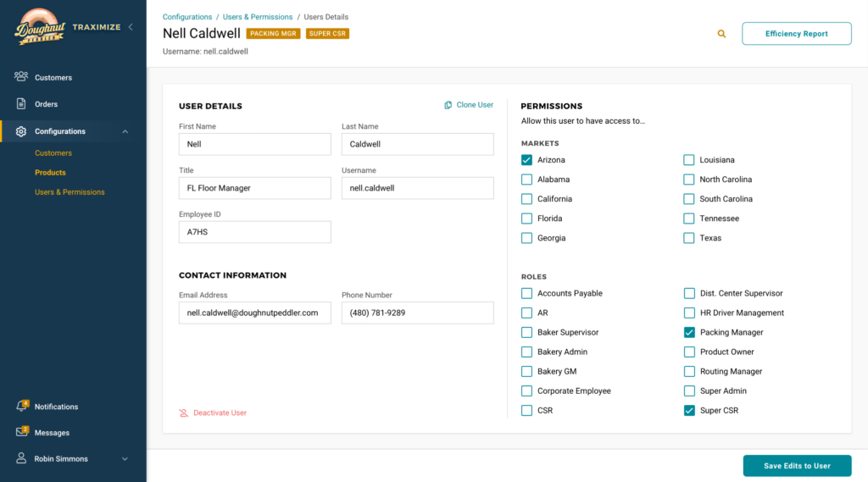868x482 pixels.
Task: Collapse the Configurations menu chevron
Action: click(125, 131)
